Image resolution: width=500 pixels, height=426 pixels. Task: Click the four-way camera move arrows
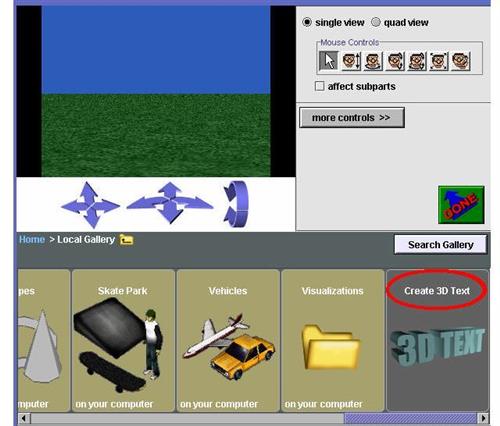point(90,205)
